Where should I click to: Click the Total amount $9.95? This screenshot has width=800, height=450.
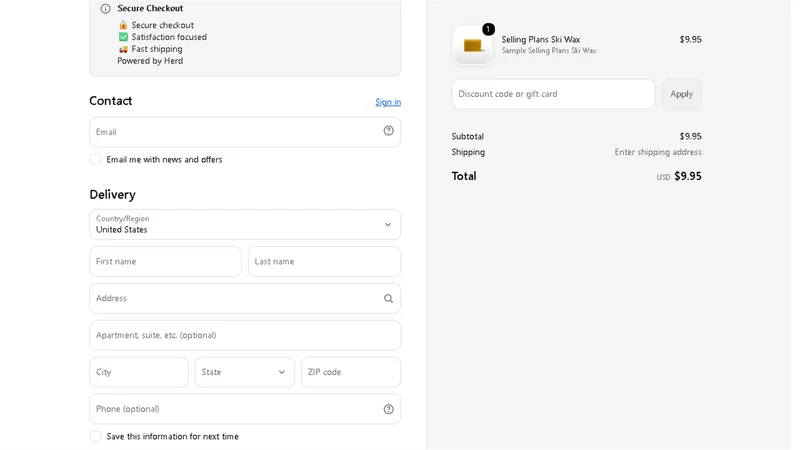coord(688,176)
